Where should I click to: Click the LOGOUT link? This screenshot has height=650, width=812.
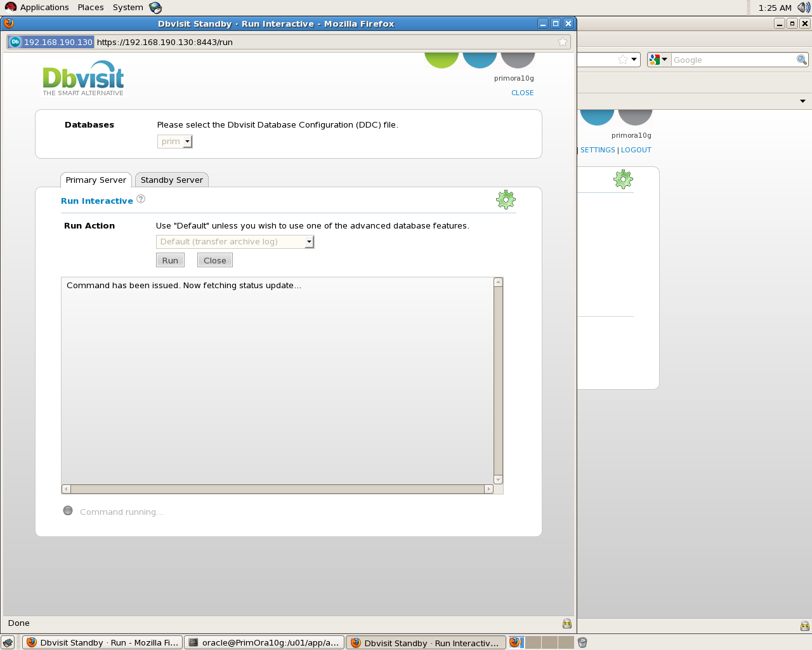(x=636, y=150)
